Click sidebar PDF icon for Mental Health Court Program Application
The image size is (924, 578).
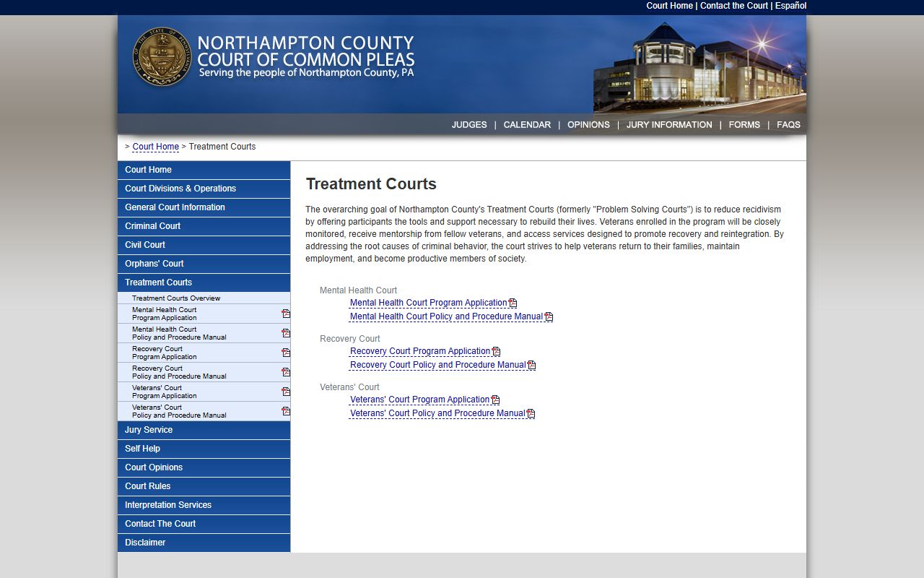tap(286, 314)
